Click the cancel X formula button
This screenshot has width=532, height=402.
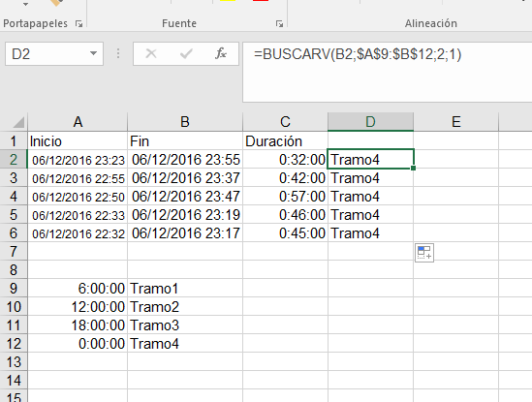click(x=151, y=53)
